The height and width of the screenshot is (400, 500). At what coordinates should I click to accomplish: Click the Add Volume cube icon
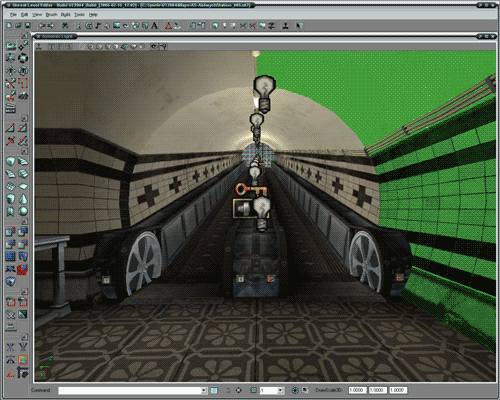11,282
